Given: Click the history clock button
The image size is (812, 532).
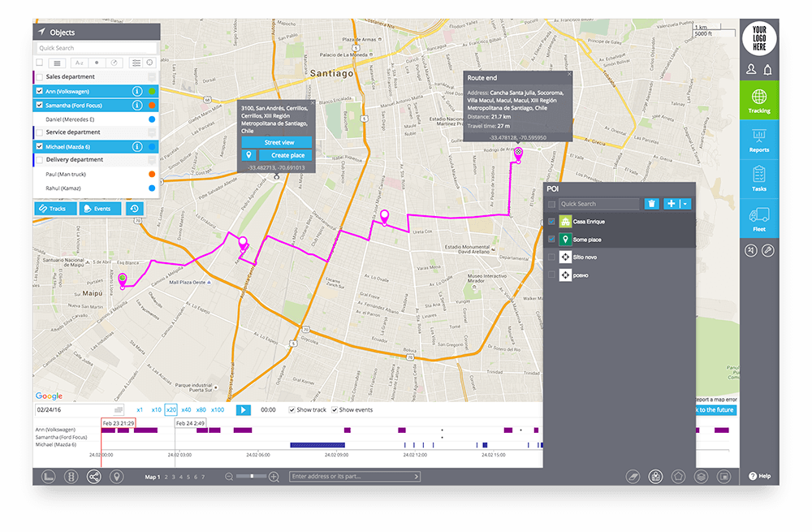Looking at the screenshot, I should click(x=134, y=209).
